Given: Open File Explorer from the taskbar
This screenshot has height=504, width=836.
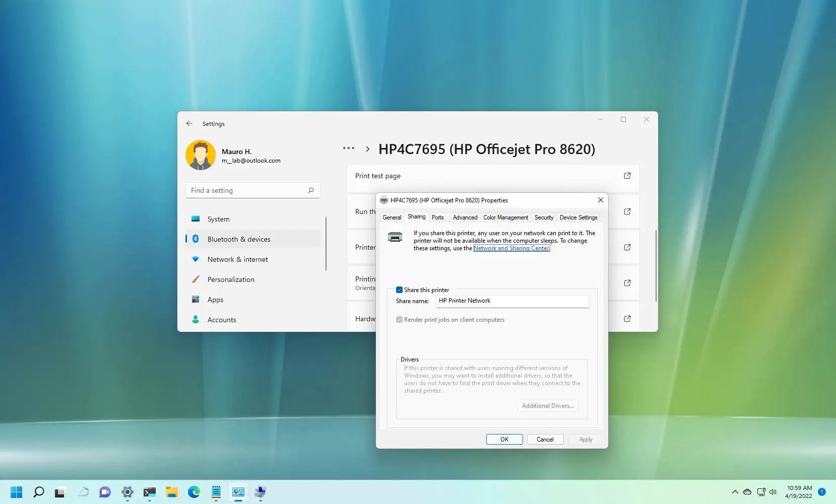Looking at the screenshot, I should point(172,492).
